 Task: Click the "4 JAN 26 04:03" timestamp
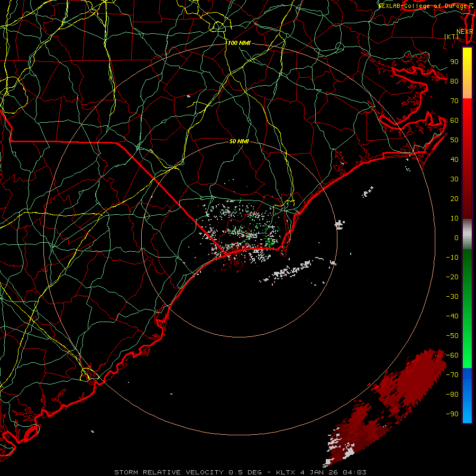coord(333,472)
